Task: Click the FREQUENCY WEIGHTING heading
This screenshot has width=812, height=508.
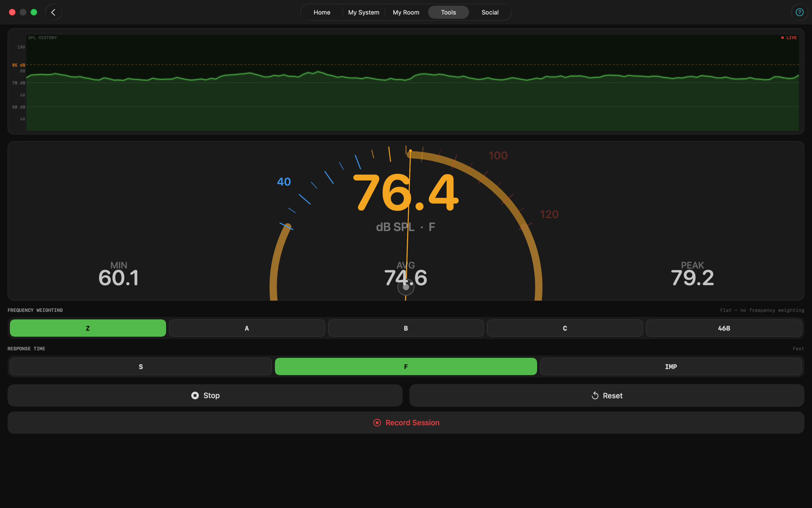Action: pos(35,310)
